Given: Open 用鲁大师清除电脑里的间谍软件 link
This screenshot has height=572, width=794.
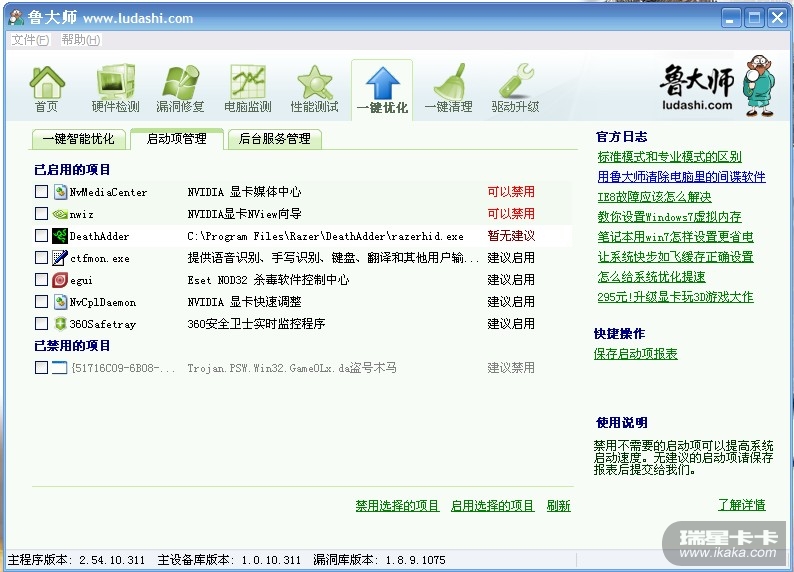Looking at the screenshot, I should point(682,177).
